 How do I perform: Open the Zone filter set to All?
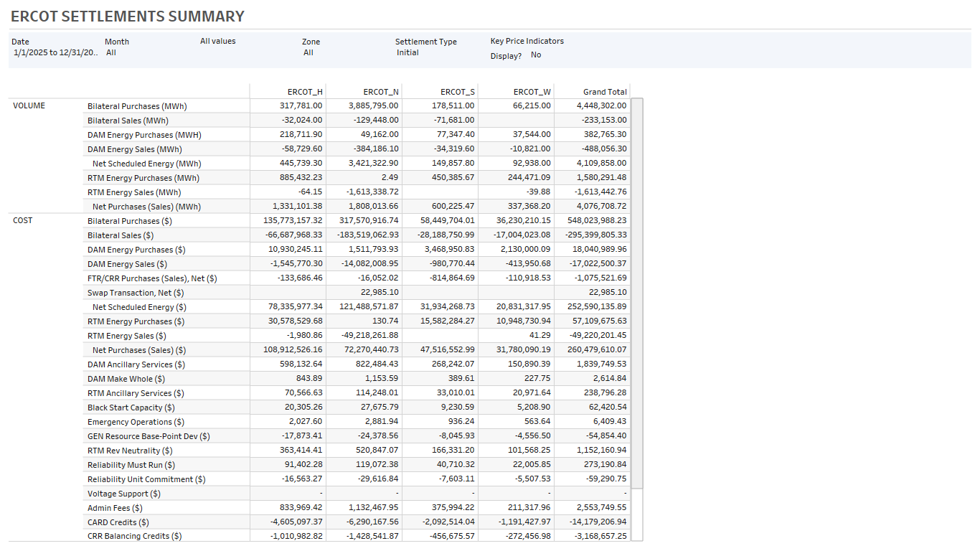point(309,52)
